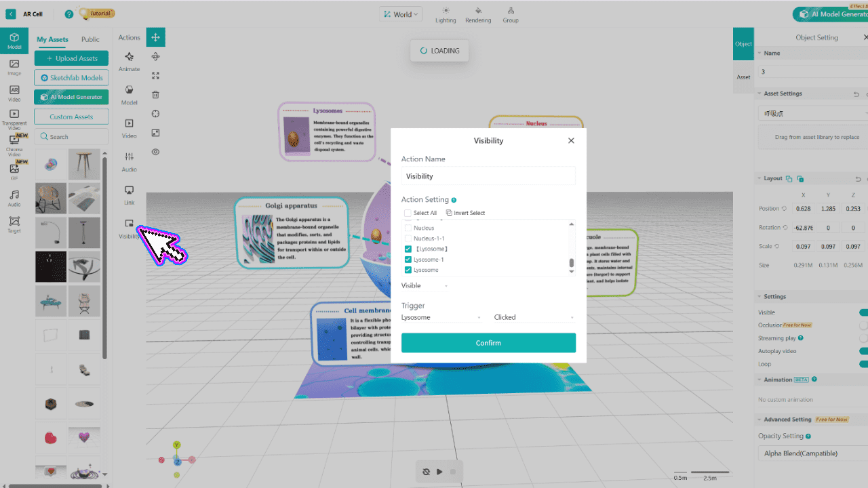Switch to the Public assets tab
The image size is (868, 488).
(x=90, y=39)
